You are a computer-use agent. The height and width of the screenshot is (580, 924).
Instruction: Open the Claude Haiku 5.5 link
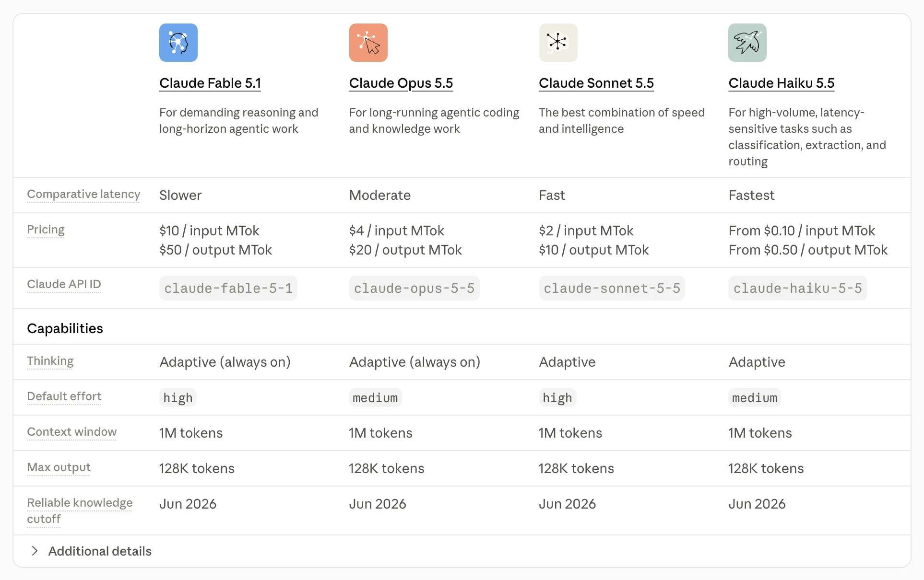click(781, 83)
